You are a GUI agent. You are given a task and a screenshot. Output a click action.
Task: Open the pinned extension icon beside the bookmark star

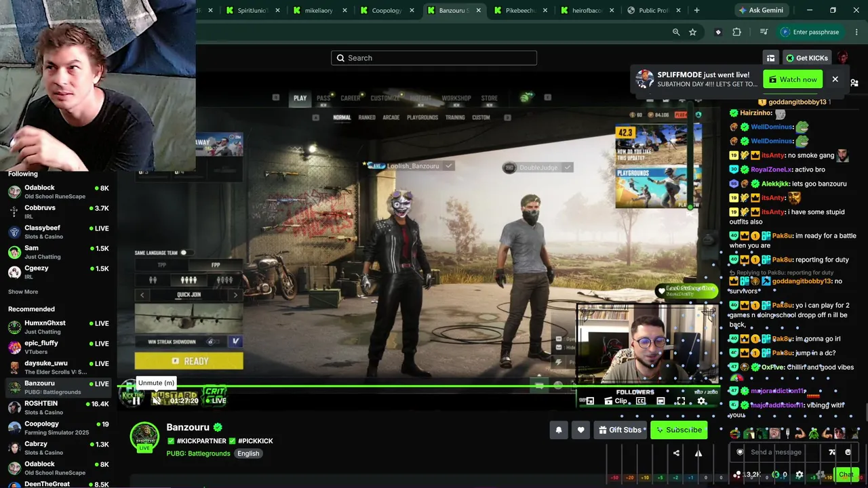click(x=718, y=32)
